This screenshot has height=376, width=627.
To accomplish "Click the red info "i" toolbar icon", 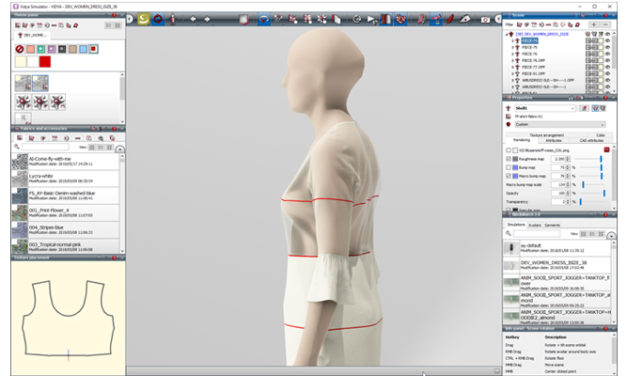I will tap(172, 19).
